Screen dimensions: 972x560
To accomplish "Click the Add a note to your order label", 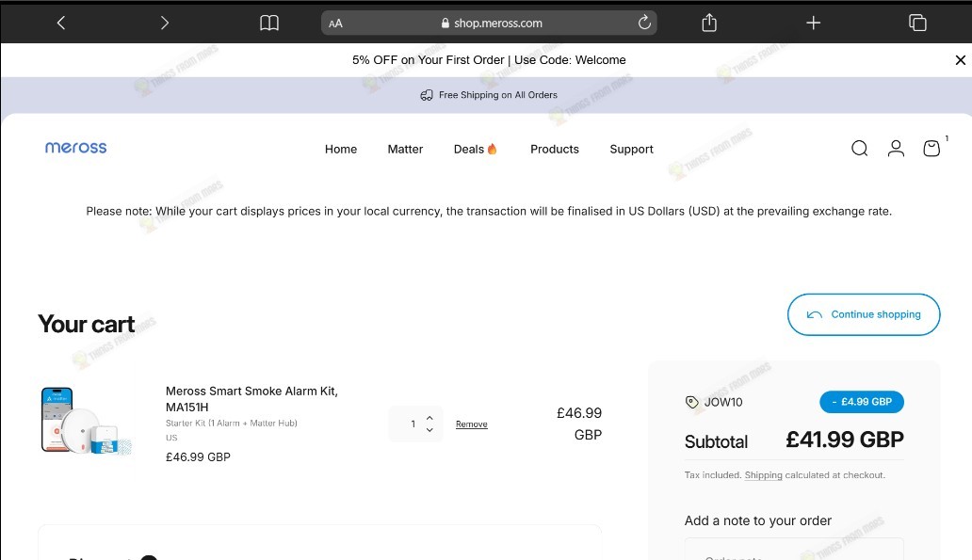I will pyautogui.click(x=757, y=521).
